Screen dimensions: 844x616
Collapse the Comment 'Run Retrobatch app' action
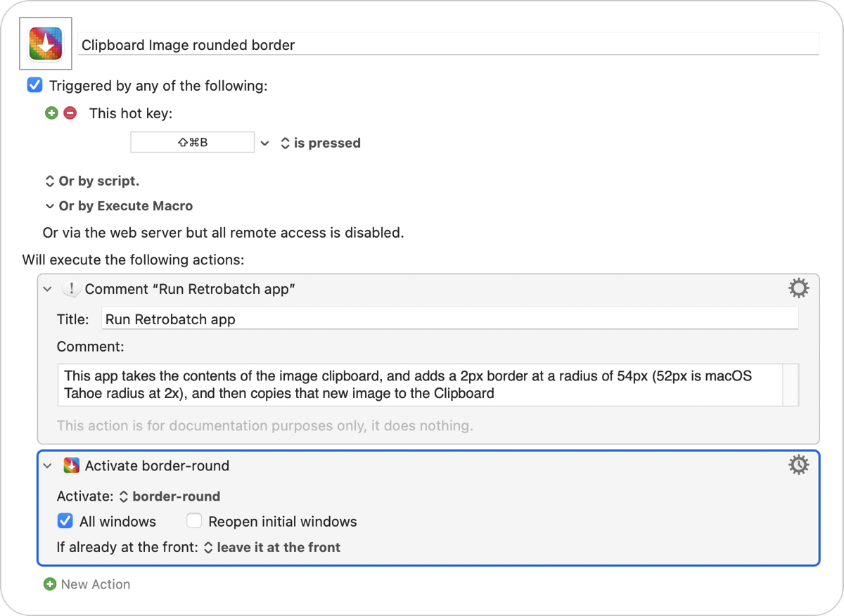coord(47,288)
